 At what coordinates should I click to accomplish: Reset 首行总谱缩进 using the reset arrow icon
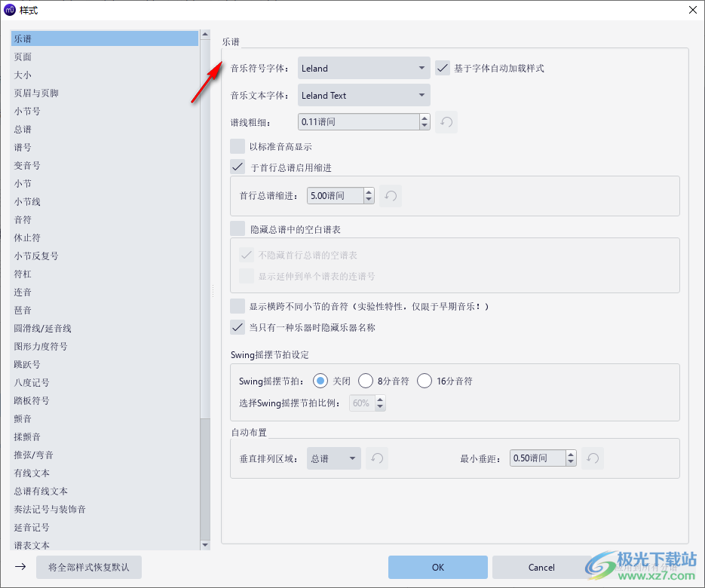(392, 195)
